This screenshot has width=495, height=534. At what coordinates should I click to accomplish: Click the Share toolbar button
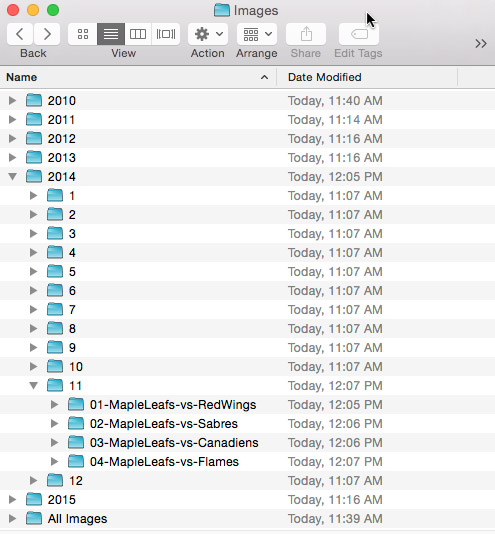[x=306, y=34]
